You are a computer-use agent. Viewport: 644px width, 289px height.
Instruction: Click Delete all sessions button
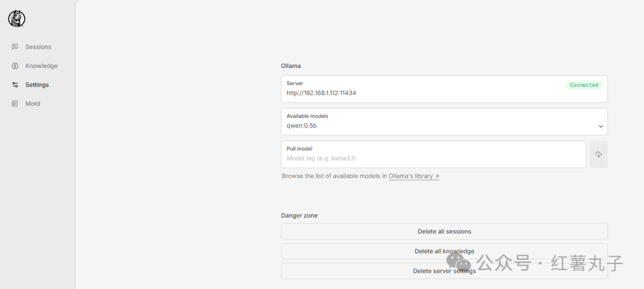click(444, 231)
